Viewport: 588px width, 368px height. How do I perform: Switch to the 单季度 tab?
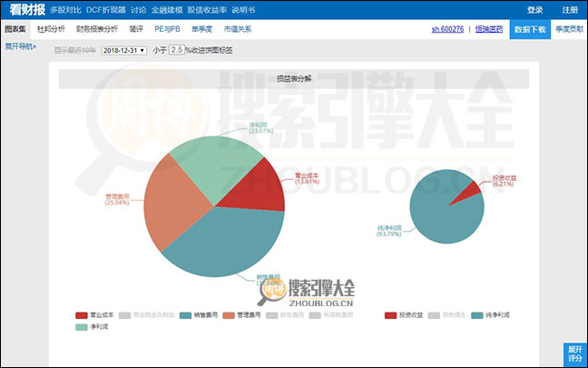[201, 29]
